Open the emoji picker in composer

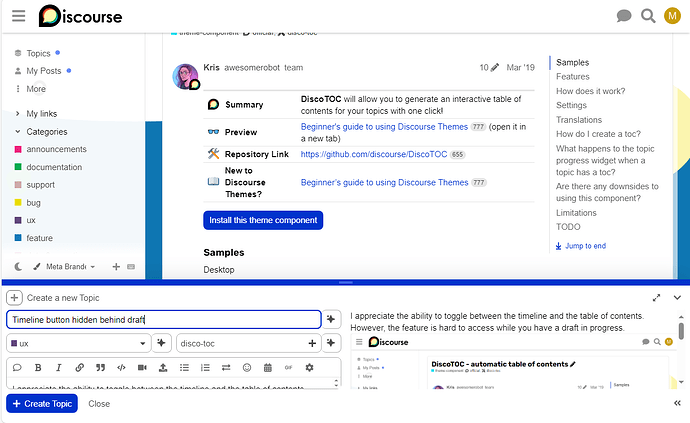(x=247, y=368)
